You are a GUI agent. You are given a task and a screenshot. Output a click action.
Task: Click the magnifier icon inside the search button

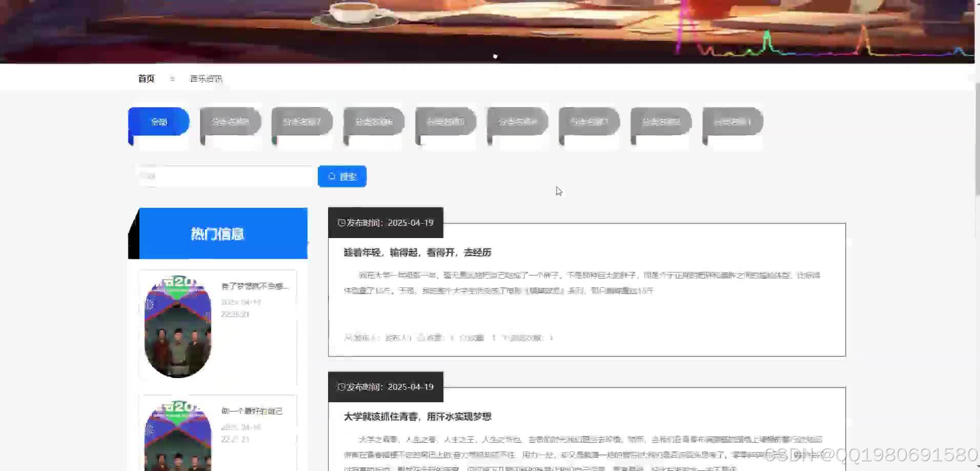[x=332, y=176]
